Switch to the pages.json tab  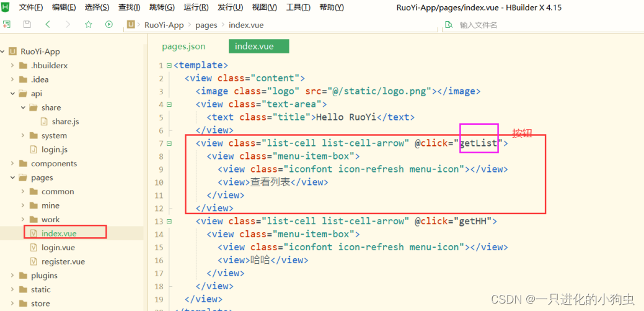pos(183,47)
